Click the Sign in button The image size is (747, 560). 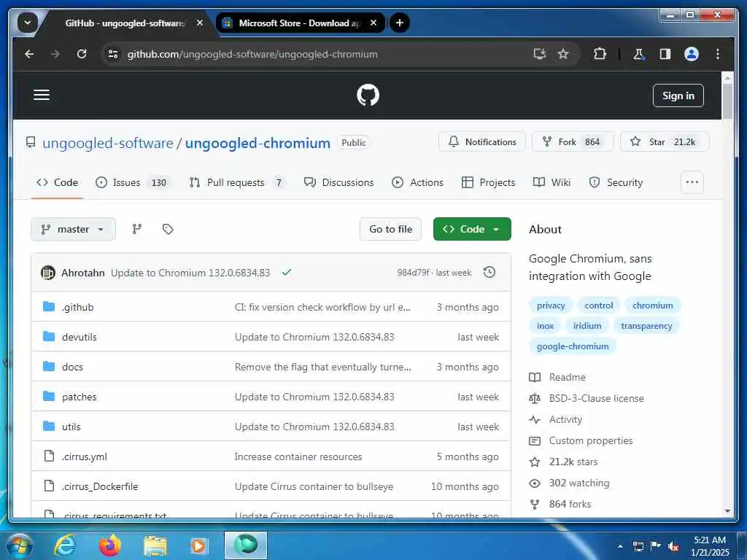tap(678, 96)
